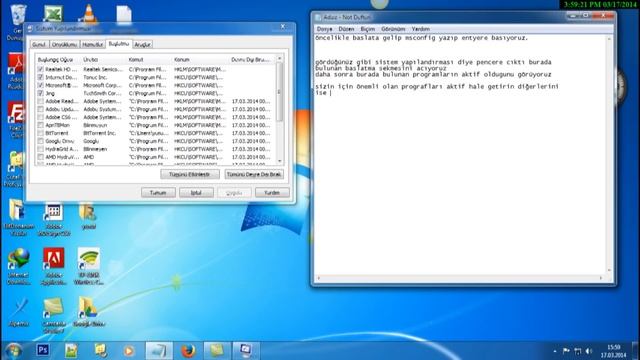Click Tümünü Etkinleştir button
The height and width of the screenshot is (360, 640).
[x=189, y=174]
